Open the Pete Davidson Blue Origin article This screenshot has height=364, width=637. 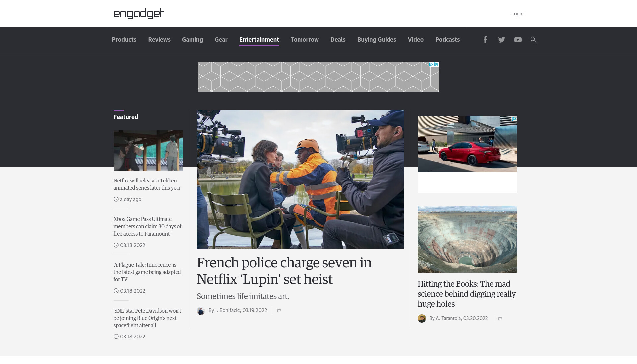tap(147, 318)
